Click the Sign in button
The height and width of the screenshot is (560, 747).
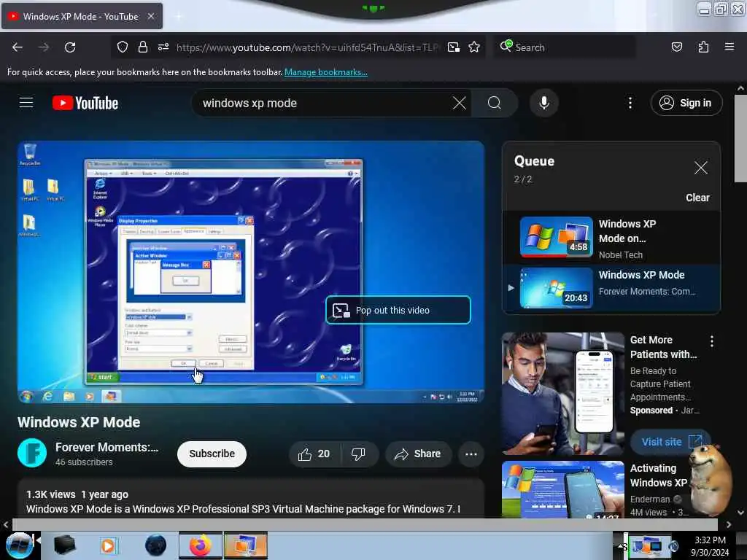click(x=686, y=103)
